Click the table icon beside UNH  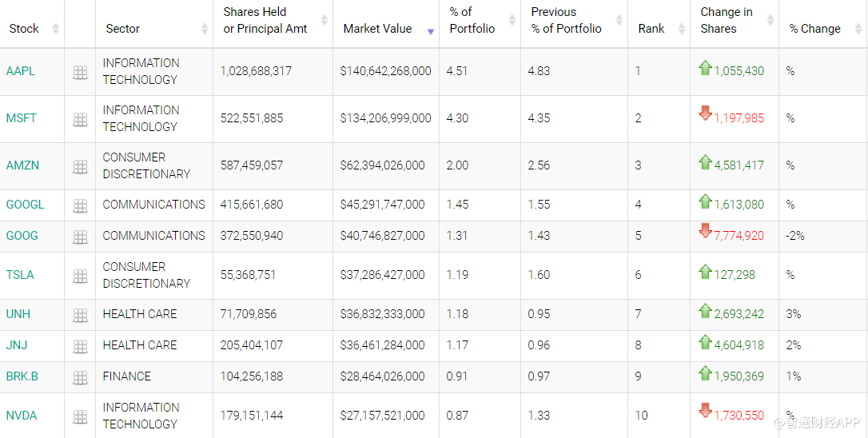80,316
